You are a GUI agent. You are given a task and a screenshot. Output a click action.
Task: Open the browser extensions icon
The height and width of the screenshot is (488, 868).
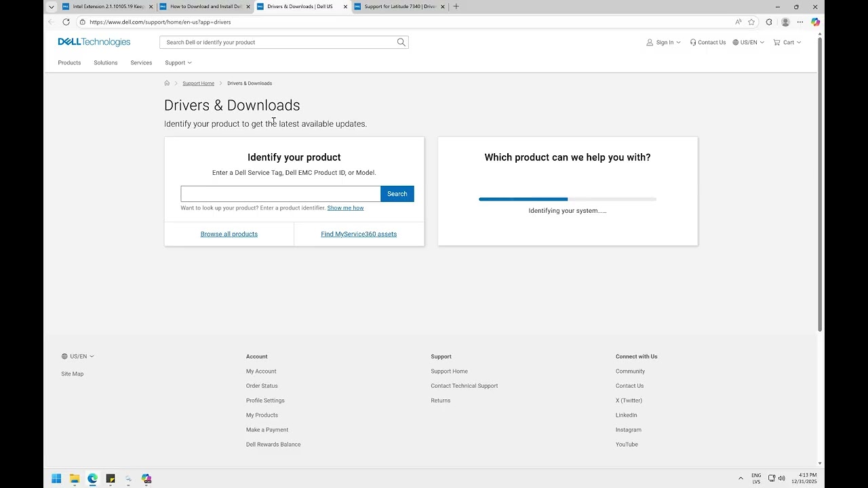coord(769,22)
